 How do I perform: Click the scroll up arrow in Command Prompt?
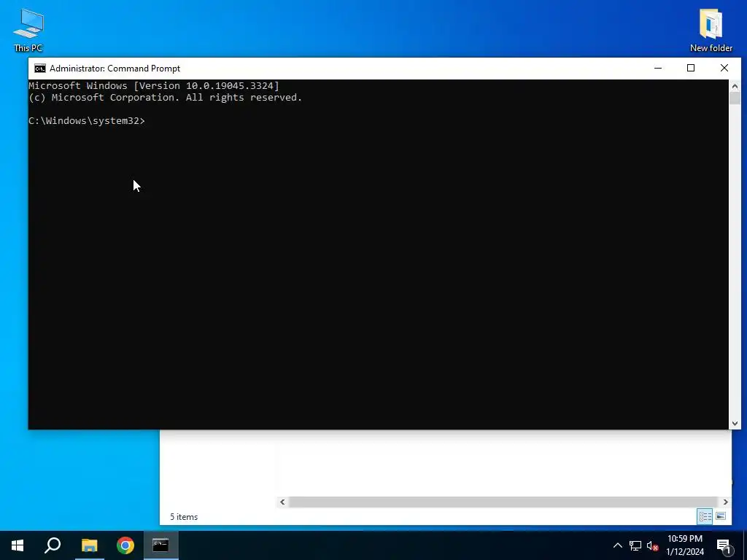[735, 86]
